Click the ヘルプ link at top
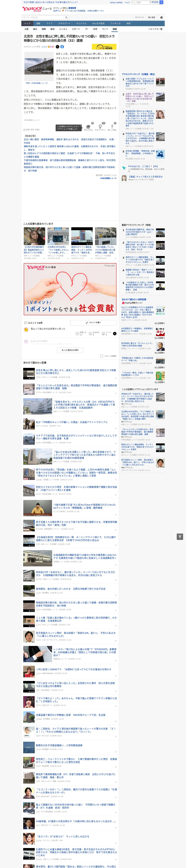 [127, 2]
